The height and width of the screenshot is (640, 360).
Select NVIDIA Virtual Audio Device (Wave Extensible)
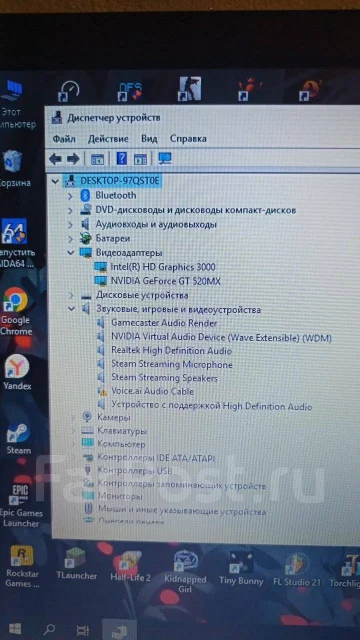pyautogui.click(x=221, y=338)
